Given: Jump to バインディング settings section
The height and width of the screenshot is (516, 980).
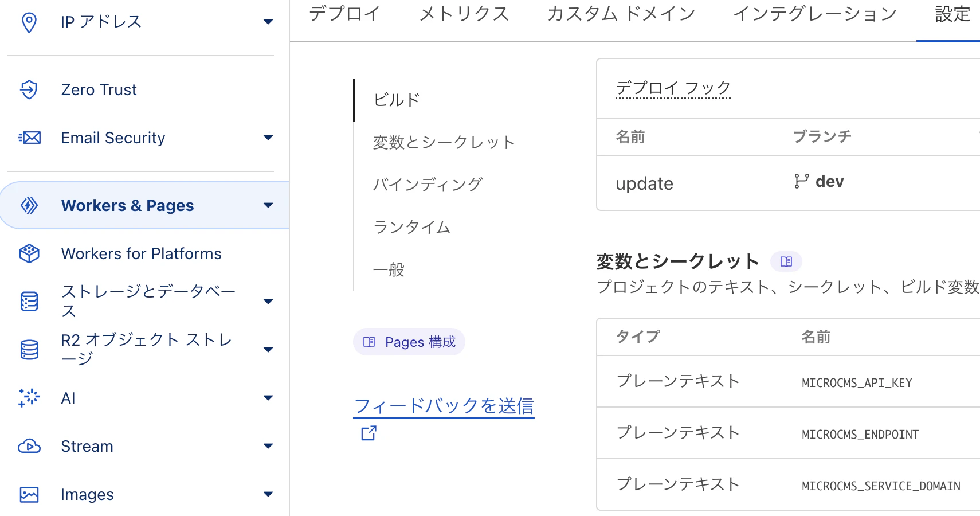Looking at the screenshot, I should pyautogui.click(x=428, y=185).
